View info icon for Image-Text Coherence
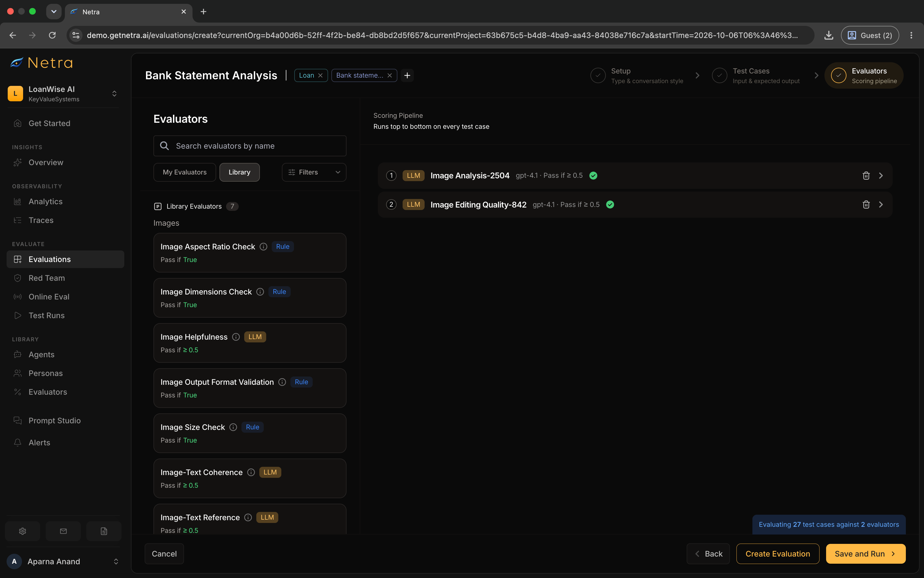924x578 pixels. pos(251,472)
